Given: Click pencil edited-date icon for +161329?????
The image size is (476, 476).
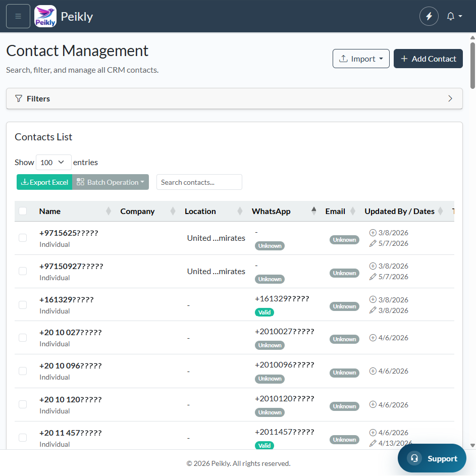Looking at the screenshot, I should point(373,310).
